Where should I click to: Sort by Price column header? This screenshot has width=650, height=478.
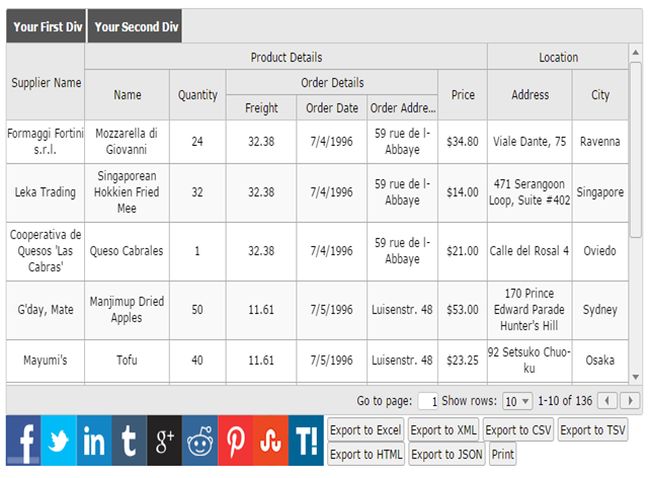click(463, 95)
